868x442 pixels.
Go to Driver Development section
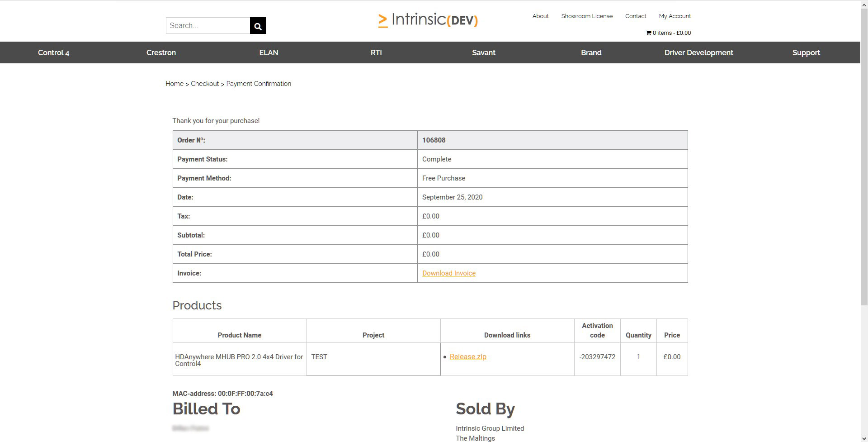coord(698,52)
